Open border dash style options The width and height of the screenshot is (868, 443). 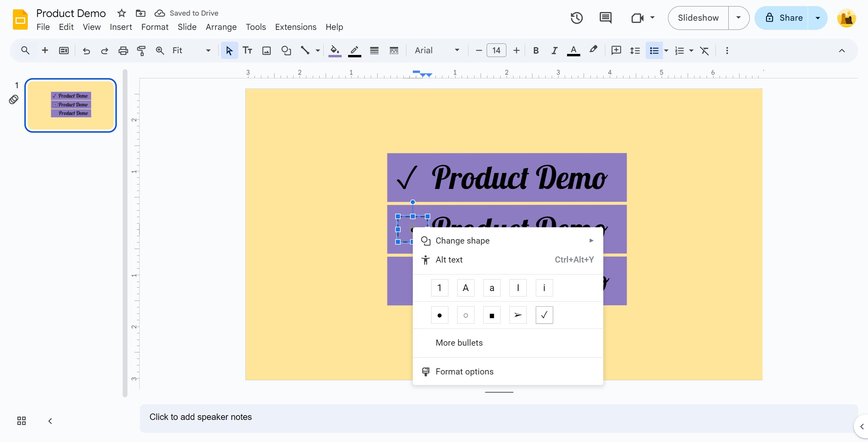(394, 51)
